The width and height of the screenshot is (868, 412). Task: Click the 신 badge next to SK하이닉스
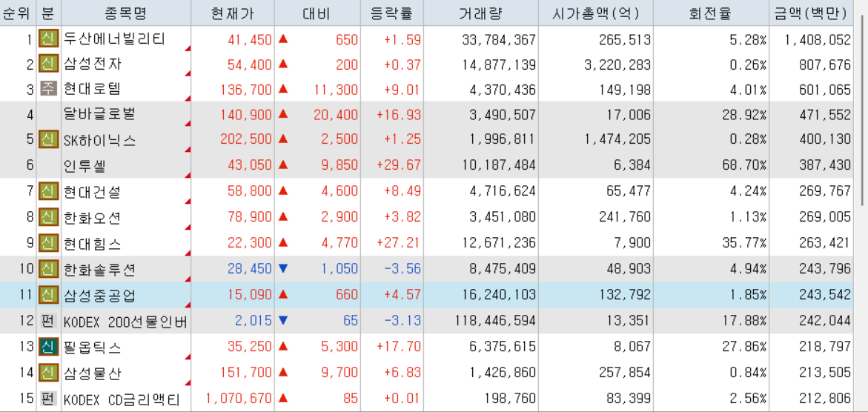[x=48, y=139]
